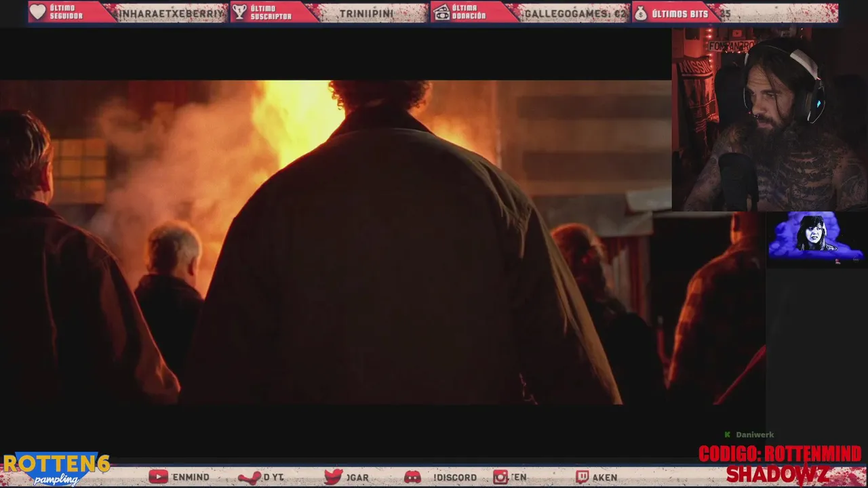Click the money bag bits icon
Screen dimensions: 868x488
coord(641,12)
